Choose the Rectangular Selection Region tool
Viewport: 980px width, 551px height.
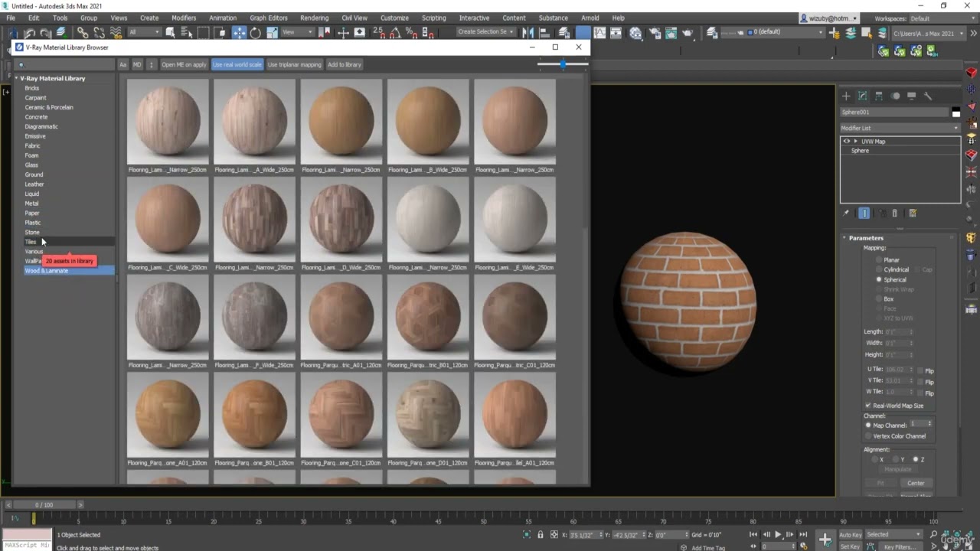204,33
